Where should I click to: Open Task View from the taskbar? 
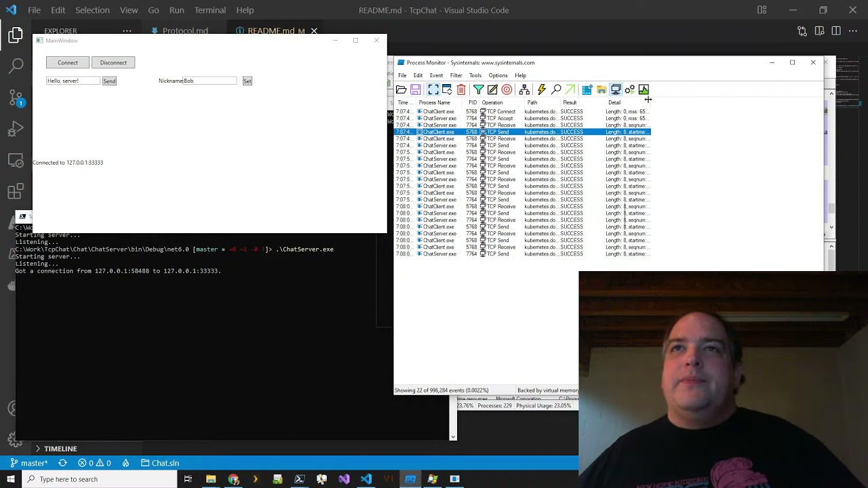(188, 479)
